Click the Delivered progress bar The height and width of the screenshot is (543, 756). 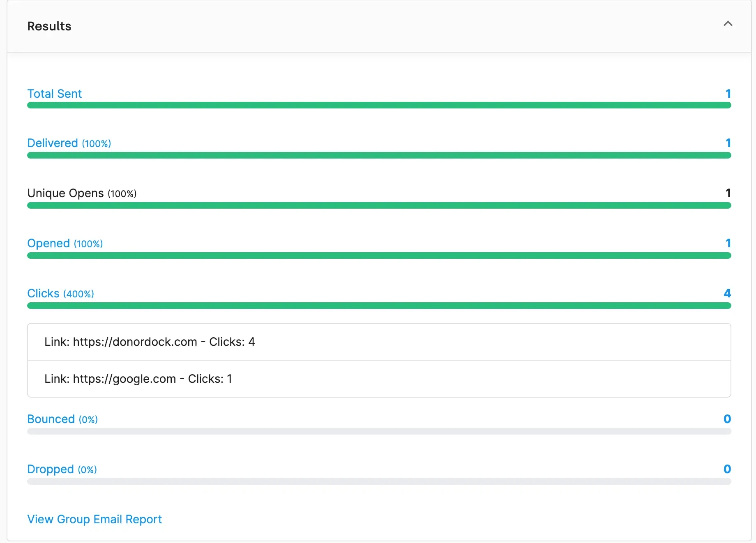[379, 155]
